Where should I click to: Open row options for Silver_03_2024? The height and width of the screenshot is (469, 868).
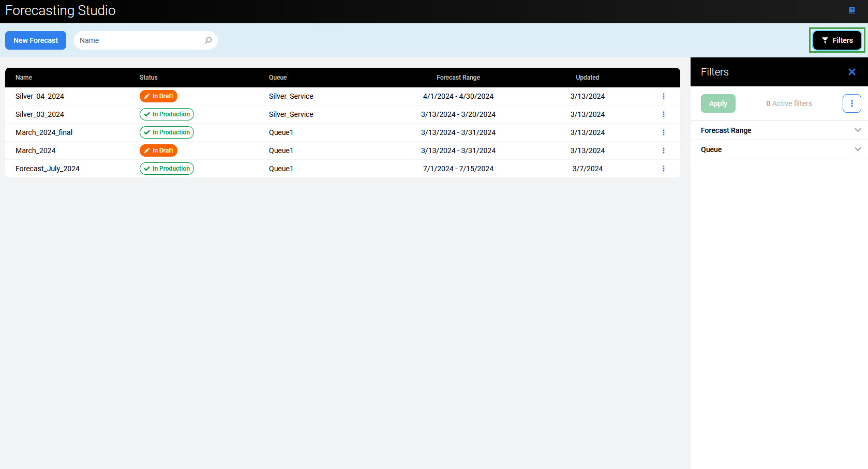click(663, 114)
